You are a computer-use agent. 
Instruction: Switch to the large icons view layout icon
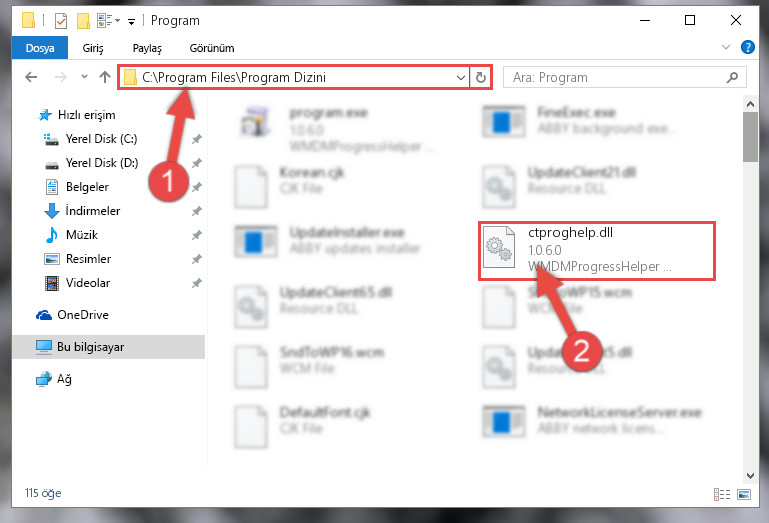(x=744, y=494)
